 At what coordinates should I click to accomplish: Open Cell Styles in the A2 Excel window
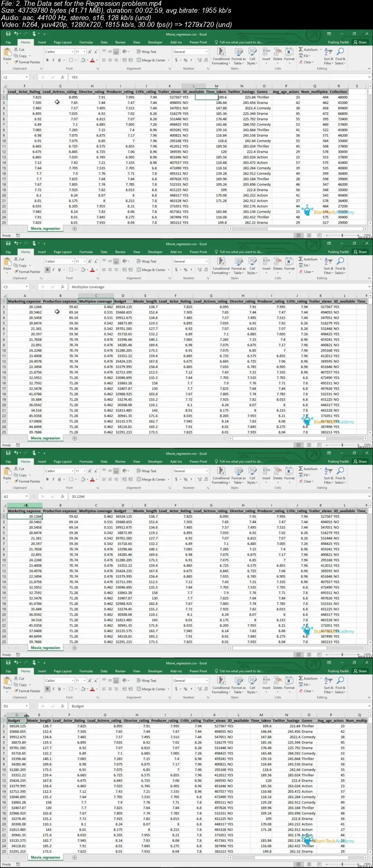252,475
